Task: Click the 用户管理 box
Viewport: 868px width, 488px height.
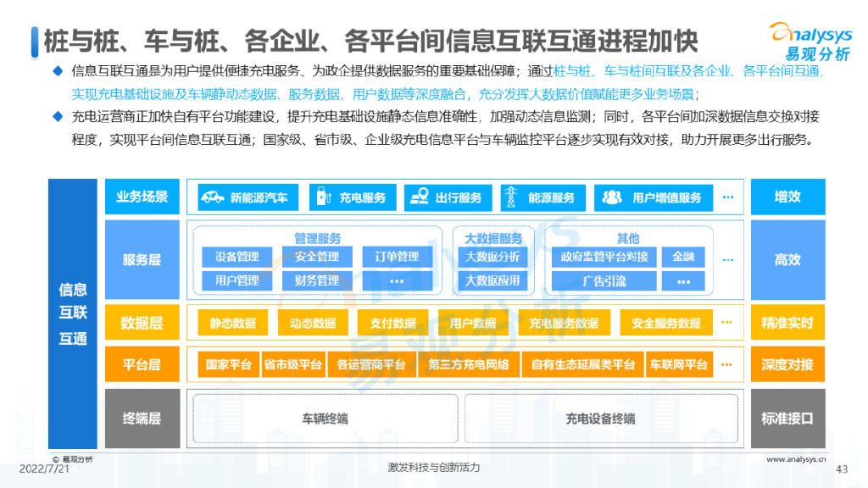Action: pyautogui.click(x=237, y=280)
